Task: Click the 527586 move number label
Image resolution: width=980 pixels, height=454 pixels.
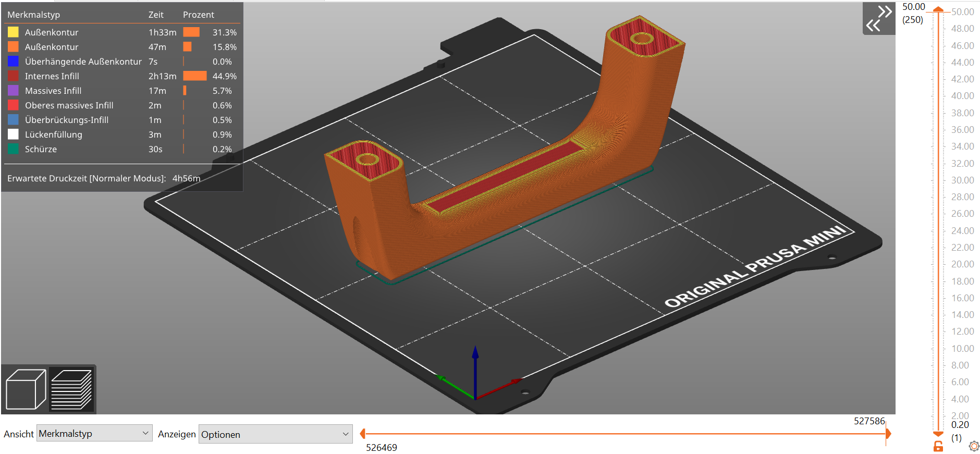Action: click(869, 421)
